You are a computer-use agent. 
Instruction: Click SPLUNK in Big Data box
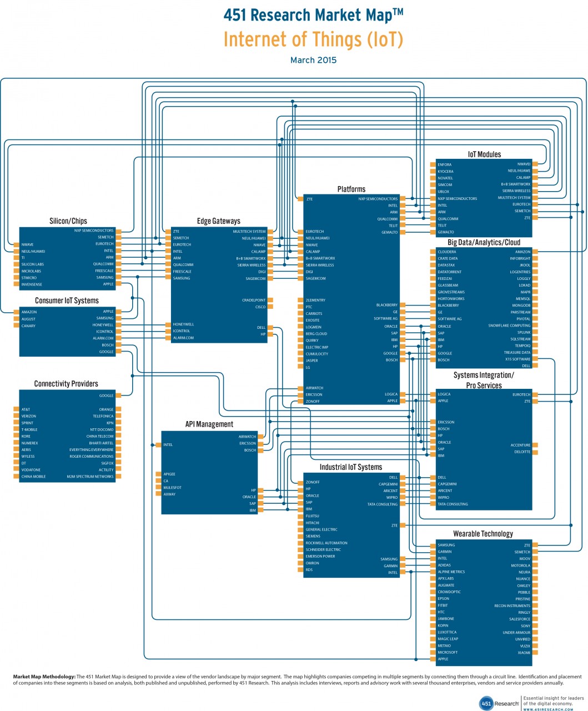[524, 332]
